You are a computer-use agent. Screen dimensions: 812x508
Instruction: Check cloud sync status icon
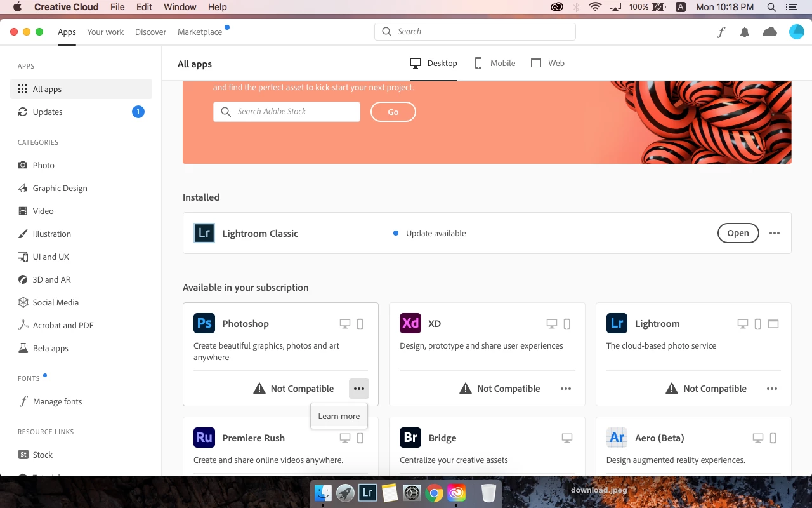[769, 32]
